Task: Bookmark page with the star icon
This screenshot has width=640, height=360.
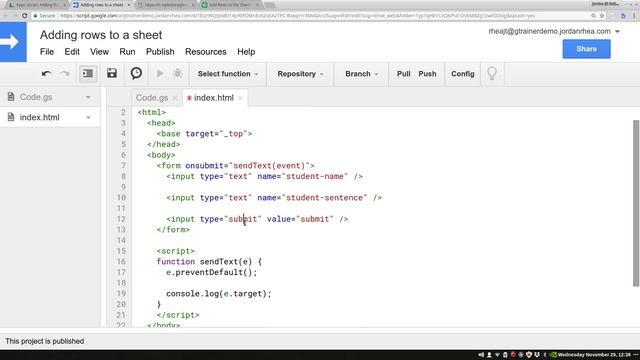Action: pos(602,16)
